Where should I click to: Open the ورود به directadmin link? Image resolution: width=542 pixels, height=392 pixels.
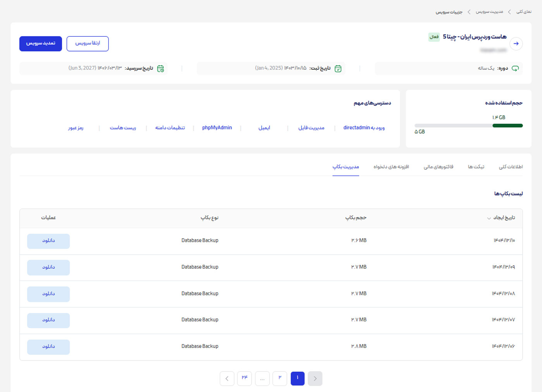(x=364, y=128)
